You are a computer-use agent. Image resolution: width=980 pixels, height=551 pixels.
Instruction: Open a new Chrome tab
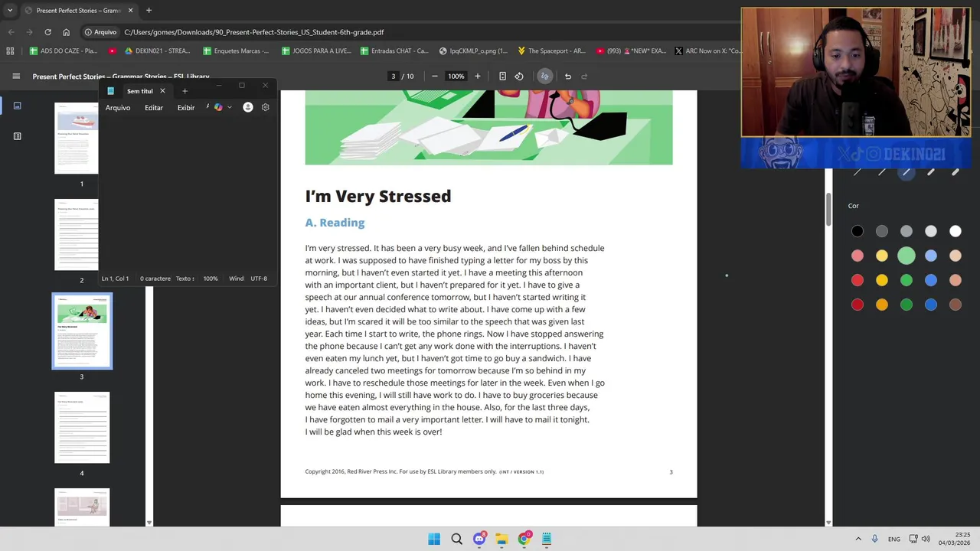point(149,11)
